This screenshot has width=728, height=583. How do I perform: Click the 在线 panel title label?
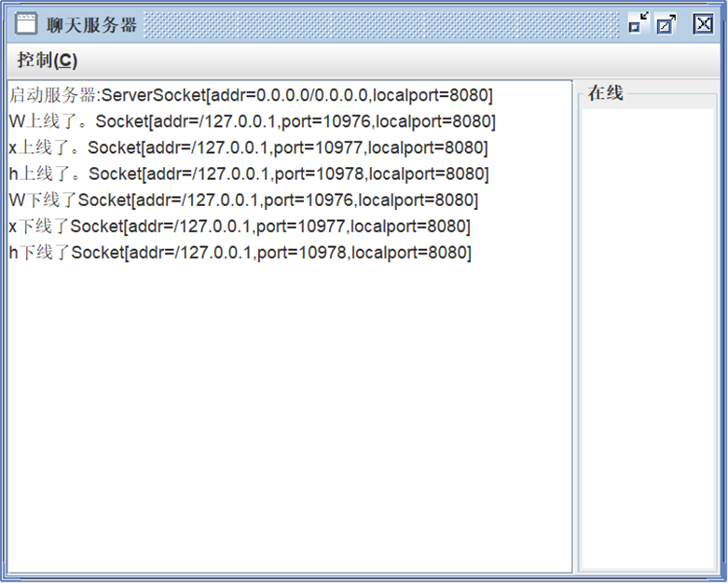605,93
